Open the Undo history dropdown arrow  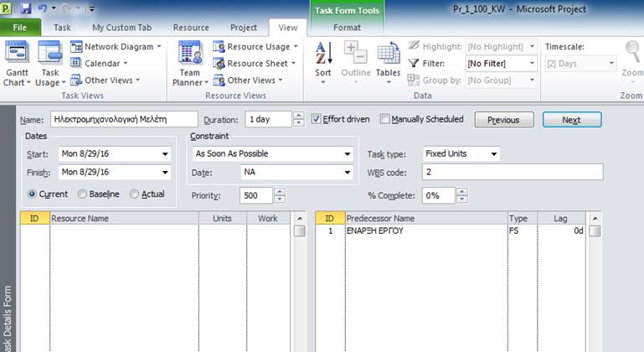pos(54,8)
